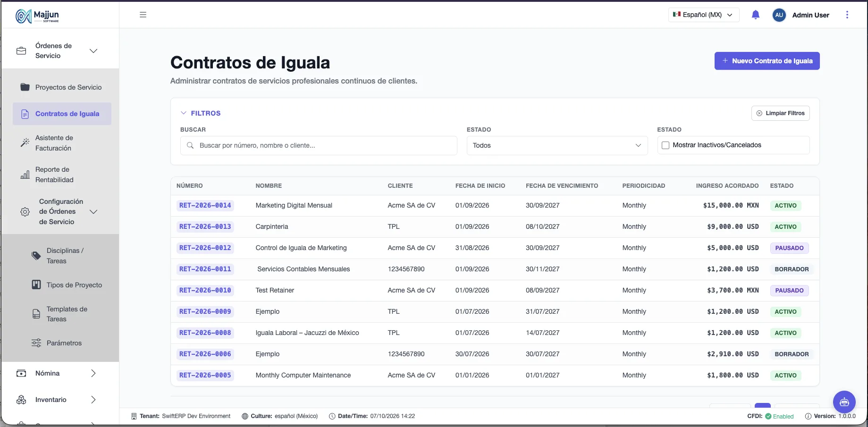Click the CFDI Enabled status indicator

770,416
